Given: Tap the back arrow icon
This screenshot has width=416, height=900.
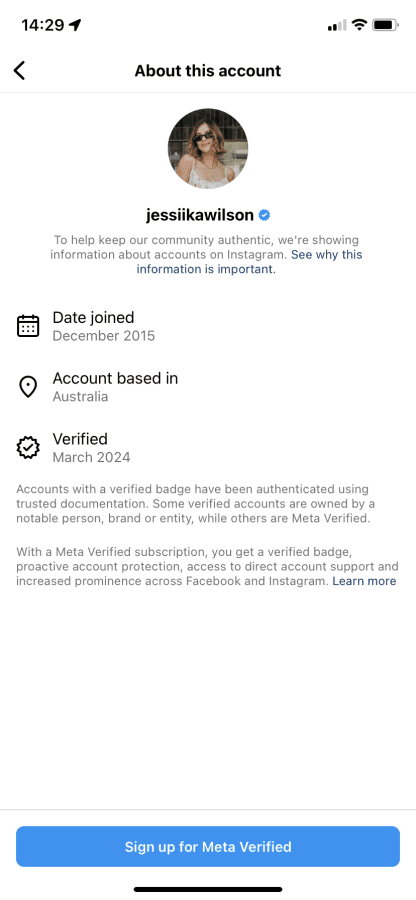Looking at the screenshot, I should pyautogui.click(x=20, y=71).
